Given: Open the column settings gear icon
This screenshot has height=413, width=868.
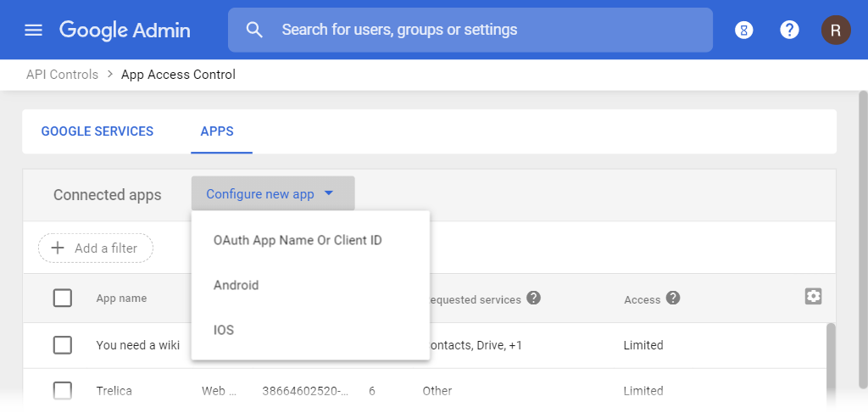Looking at the screenshot, I should point(814,296).
